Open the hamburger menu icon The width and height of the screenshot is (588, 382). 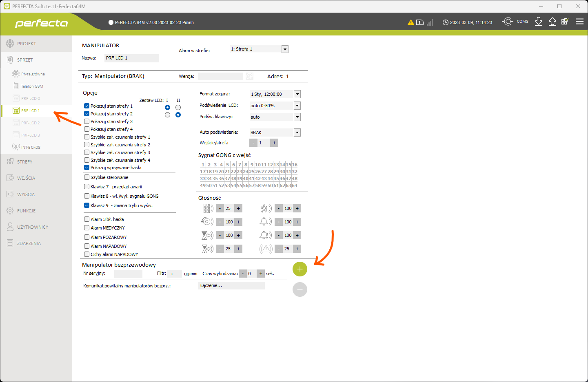click(x=579, y=22)
